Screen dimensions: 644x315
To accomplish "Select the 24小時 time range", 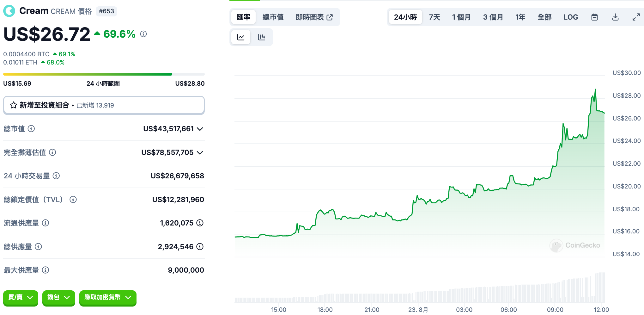I will 405,17.
